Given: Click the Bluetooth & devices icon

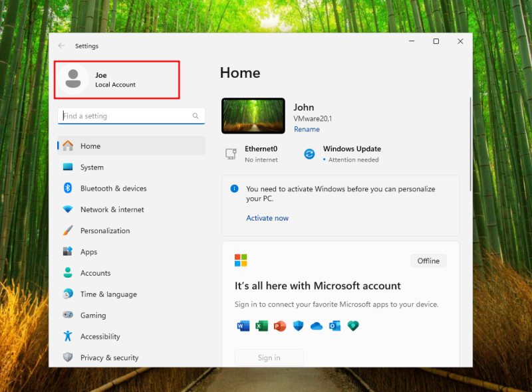Looking at the screenshot, I should 68,189.
